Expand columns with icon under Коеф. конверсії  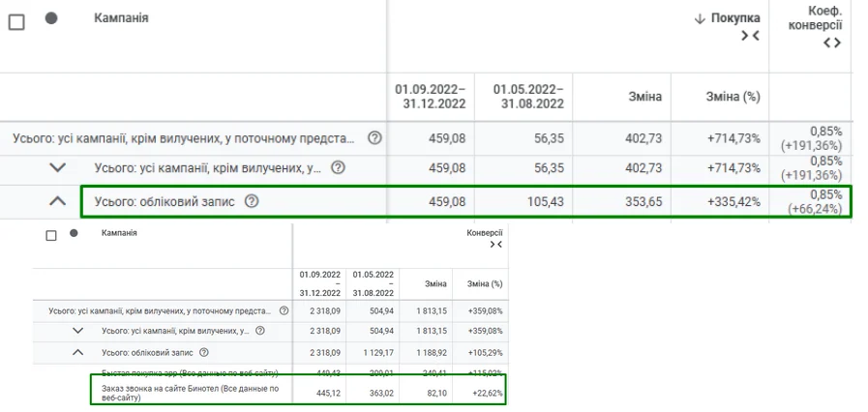[832, 43]
